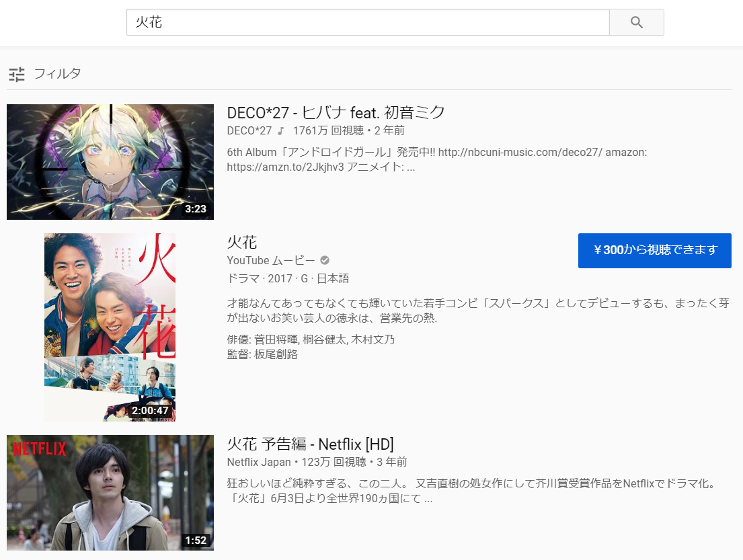743x560 pixels.
Task: Open the filter options icon
Action: [17, 75]
